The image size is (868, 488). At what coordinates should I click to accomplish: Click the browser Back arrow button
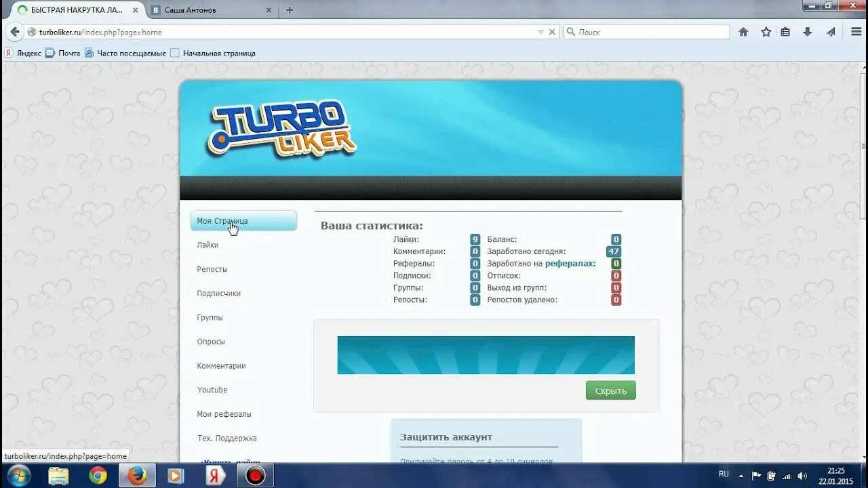click(14, 32)
